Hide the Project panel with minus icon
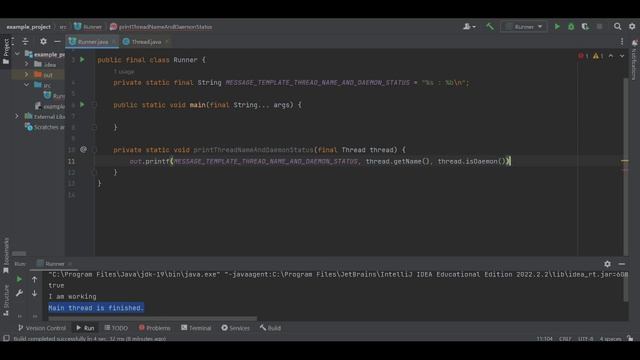The image size is (640, 360). coord(57,41)
